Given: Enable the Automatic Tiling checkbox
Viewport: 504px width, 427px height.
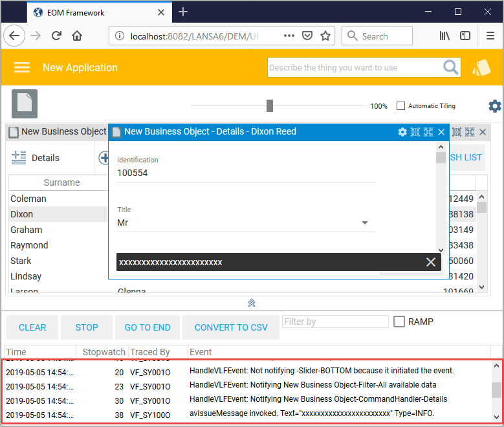Looking at the screenshot, I should pos(400,106).
